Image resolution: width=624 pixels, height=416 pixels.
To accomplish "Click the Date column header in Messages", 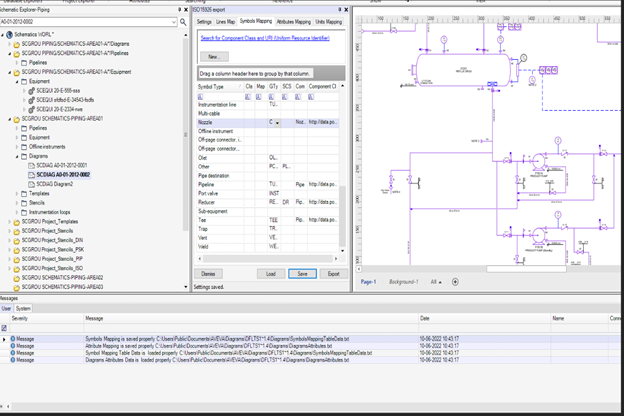I will click(484, 318).
